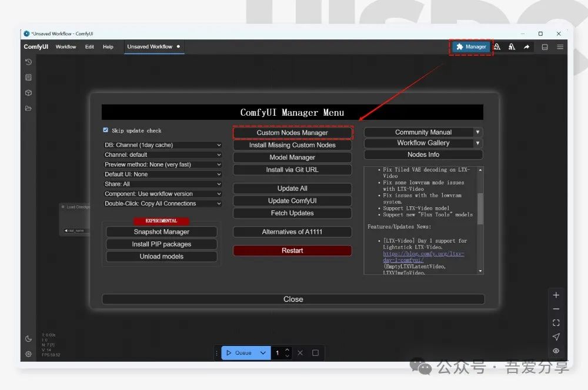Click second free cache icon left of share
This screenshot has width=588, height=390.
click(x=512, y=47)
